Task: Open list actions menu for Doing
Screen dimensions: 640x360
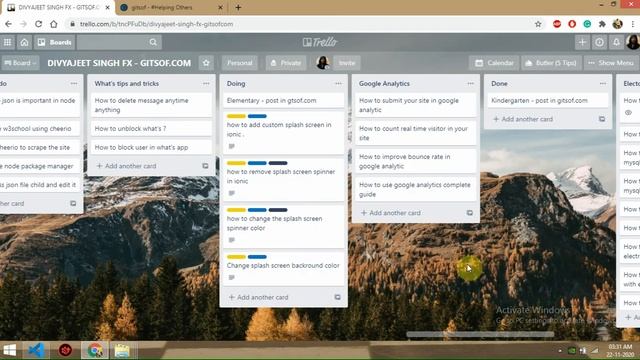Action: point(338,83)
